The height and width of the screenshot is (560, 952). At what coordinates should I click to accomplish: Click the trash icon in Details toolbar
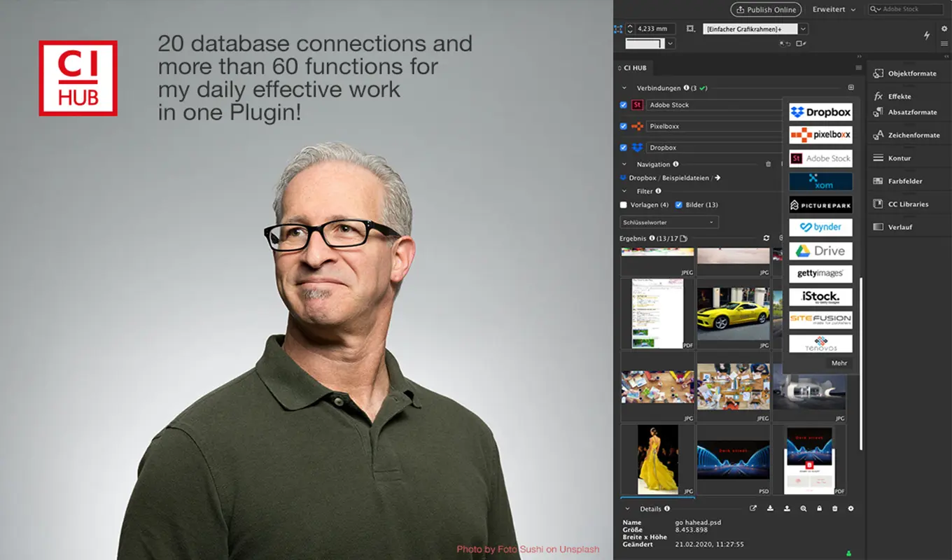(x=834, y=509)
